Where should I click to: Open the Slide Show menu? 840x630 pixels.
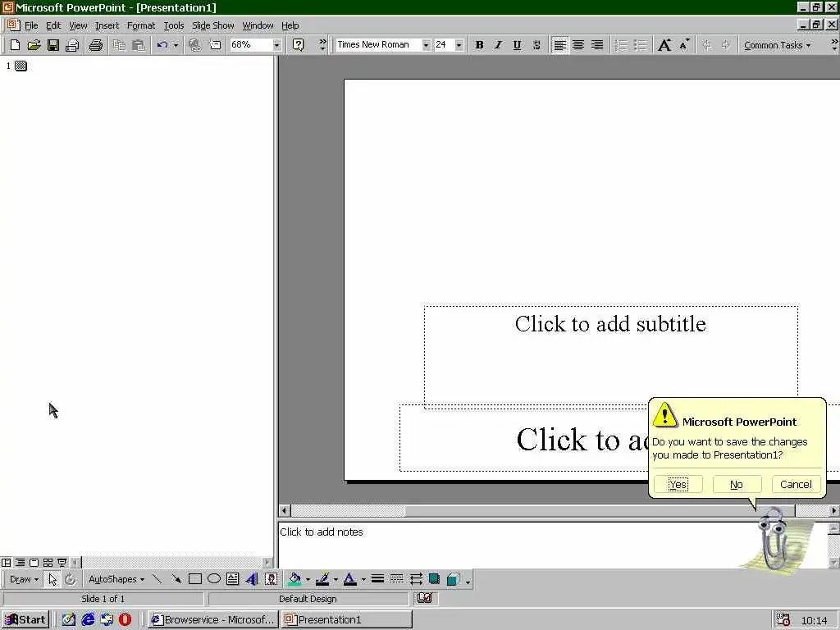coord(212,25)
